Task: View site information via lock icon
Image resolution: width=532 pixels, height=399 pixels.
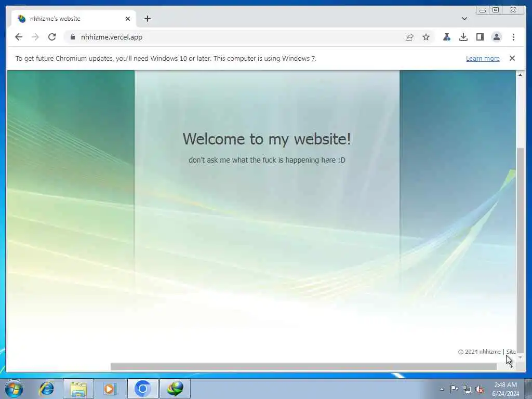Action: (x=72, y=37)
